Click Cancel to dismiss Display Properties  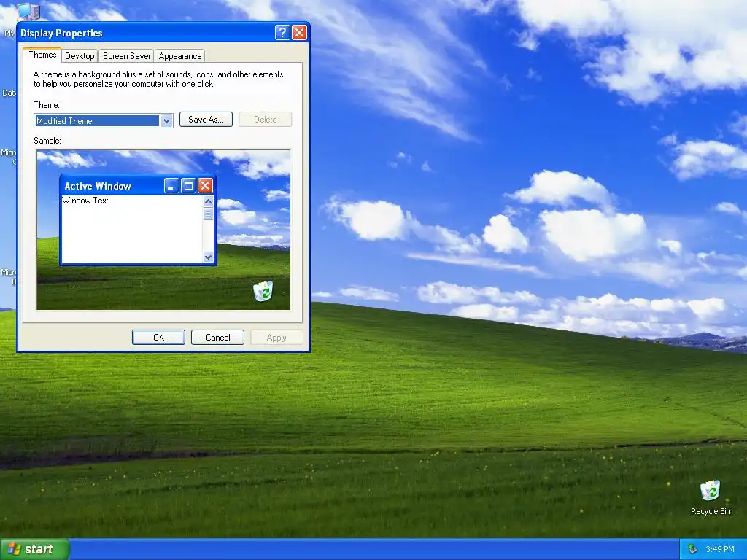click(217, 337)
